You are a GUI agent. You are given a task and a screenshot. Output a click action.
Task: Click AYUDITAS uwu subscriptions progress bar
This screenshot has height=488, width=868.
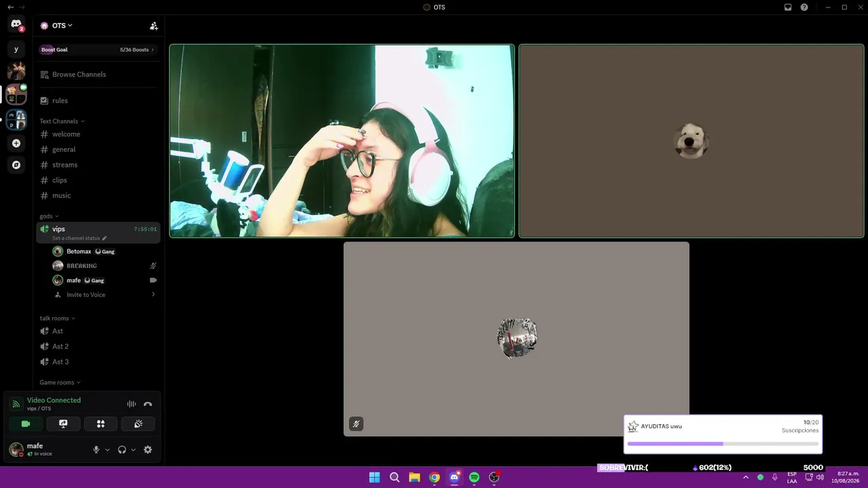[723, 444]
